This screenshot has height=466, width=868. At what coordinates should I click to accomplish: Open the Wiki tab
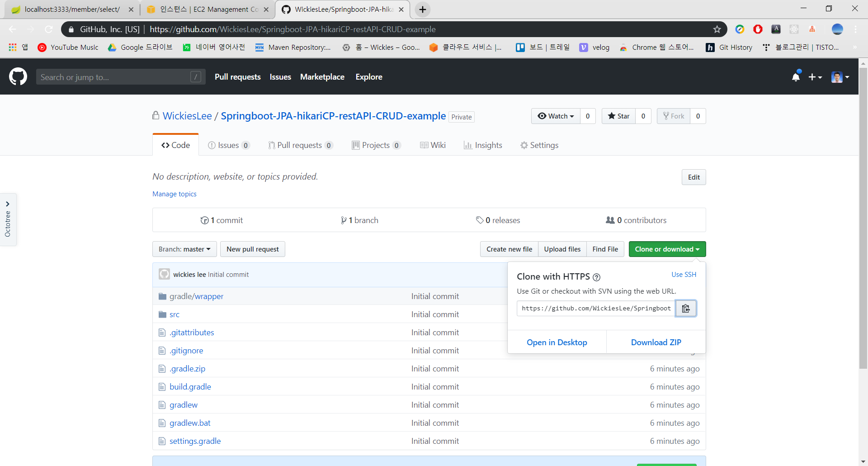pos(433,145)
